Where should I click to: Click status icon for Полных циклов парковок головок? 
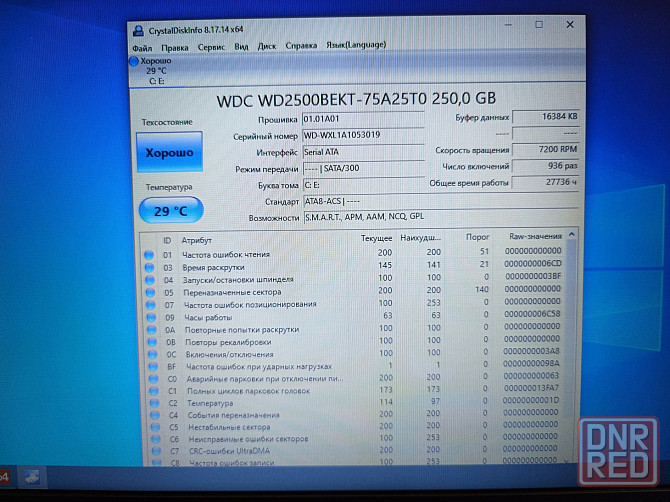pos(154,391)
